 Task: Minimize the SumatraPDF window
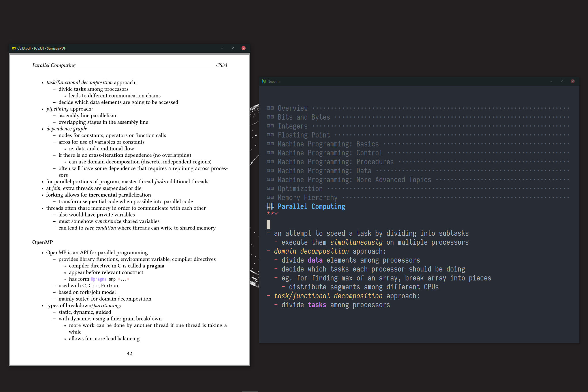[222, 48]
